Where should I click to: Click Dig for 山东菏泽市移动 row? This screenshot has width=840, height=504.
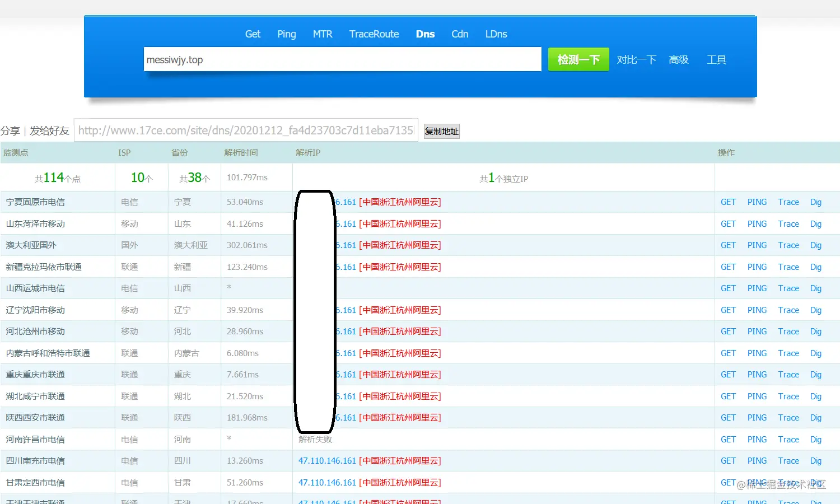click(x=816, y=224)
